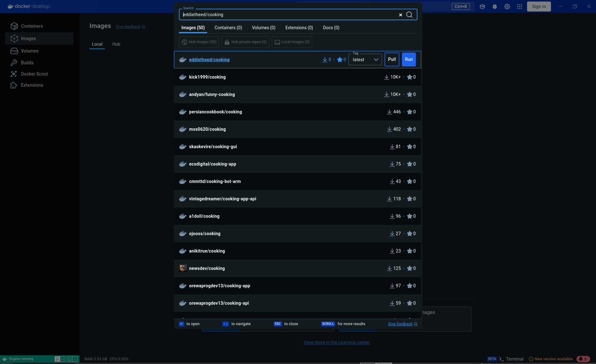Image resolution: width=596 pixels, height=364 pixels.
Task: Toggle Hub private repos (0) filter
Action: (245, 42)
